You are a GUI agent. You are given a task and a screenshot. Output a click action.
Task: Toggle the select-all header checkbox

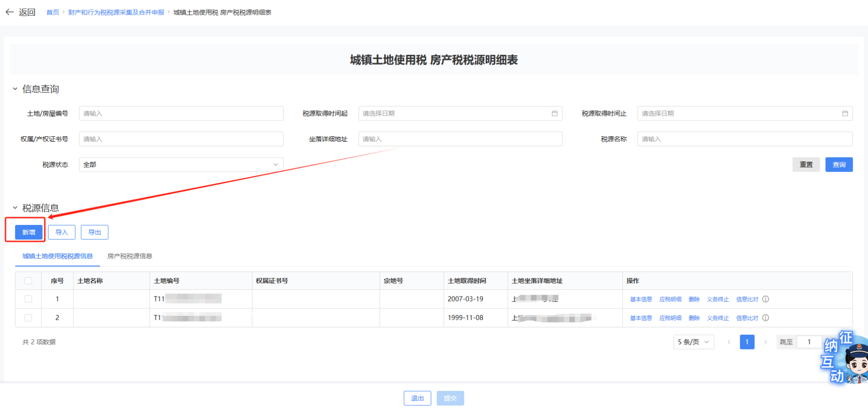click(x=29, y=281)
